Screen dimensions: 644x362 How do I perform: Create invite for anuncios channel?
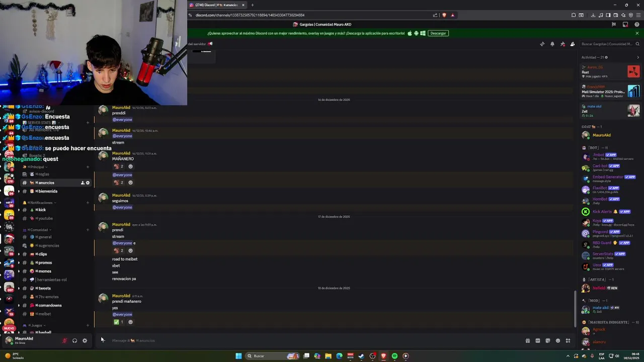(x=83, y=183)
